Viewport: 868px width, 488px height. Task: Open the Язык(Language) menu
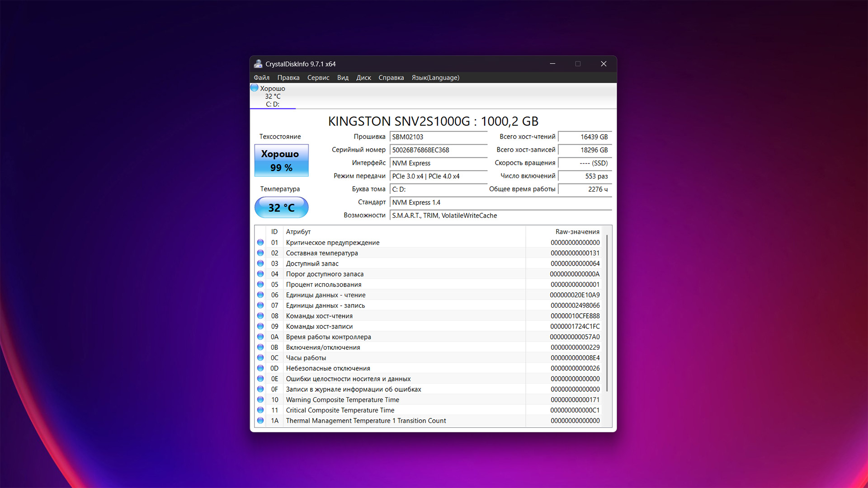point(435,78)
